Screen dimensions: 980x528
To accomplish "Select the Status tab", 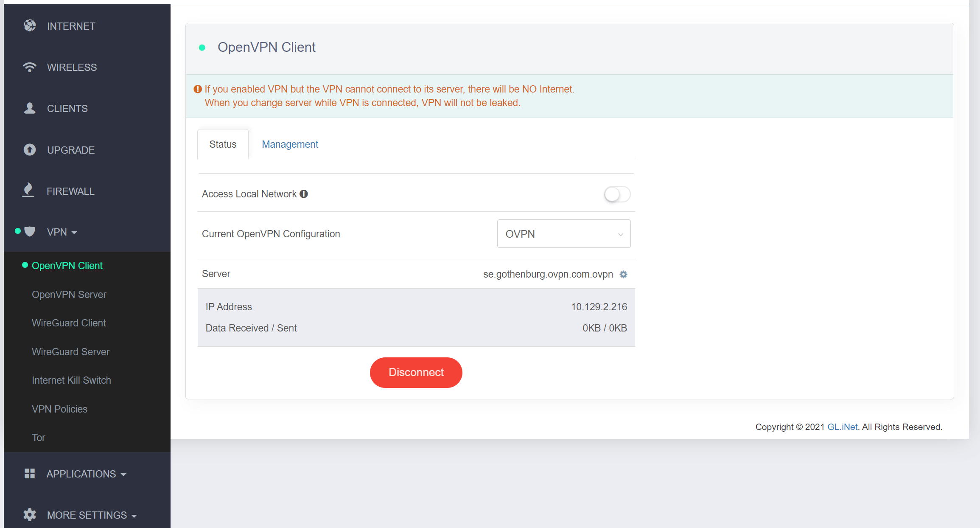I will [223, 144].
